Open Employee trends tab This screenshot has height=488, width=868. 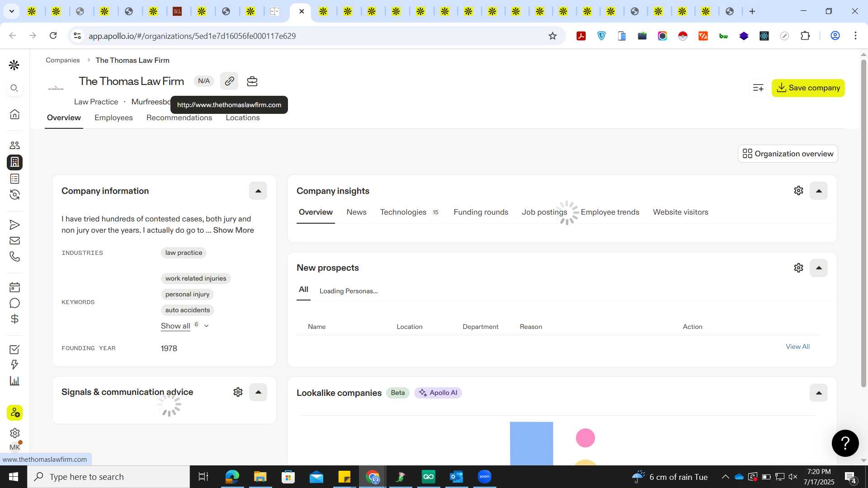click(x=610, y=212)
